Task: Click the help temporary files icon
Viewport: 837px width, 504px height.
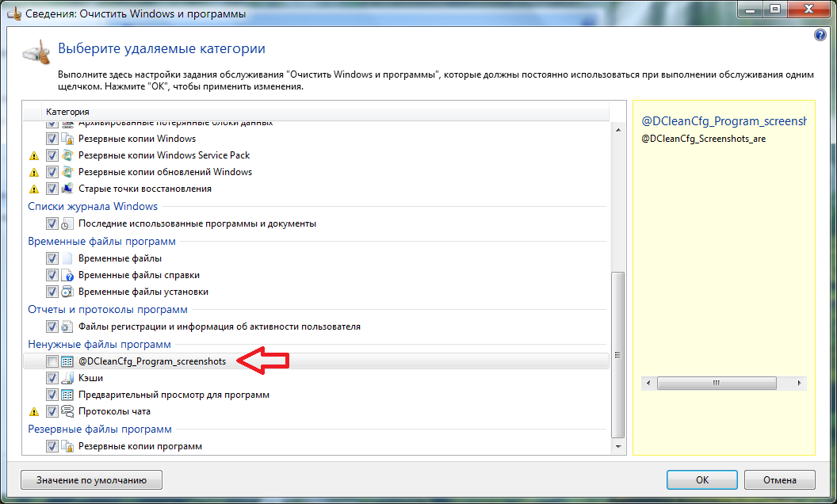Action: click(67, 275)
